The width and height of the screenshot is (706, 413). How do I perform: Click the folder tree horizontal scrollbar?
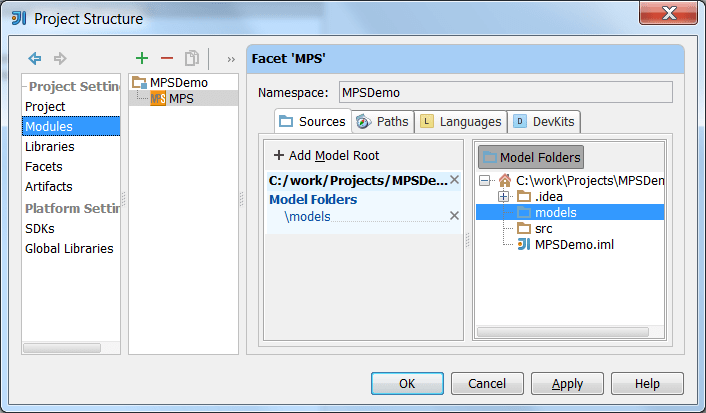563,332
